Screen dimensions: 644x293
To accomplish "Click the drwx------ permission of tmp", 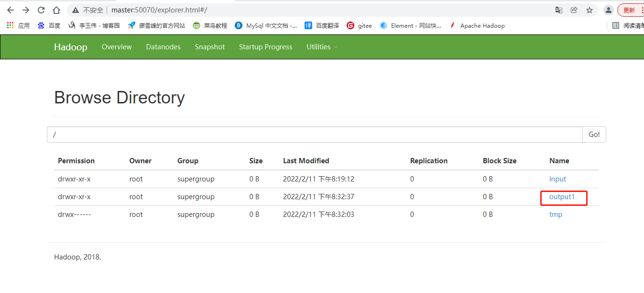I will pyautogui.click(x=74, y=214).
